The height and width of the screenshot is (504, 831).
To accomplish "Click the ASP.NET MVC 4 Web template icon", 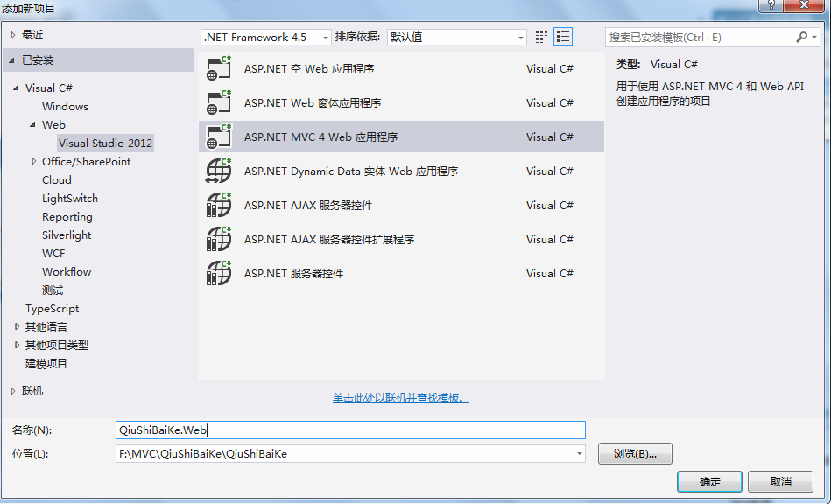I will point(219,136).
